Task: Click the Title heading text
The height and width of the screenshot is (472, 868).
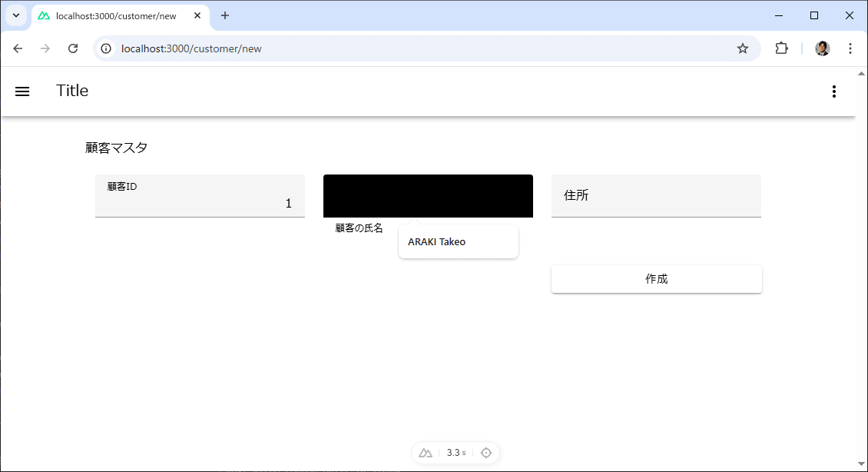Action: (x=72, y=91)
